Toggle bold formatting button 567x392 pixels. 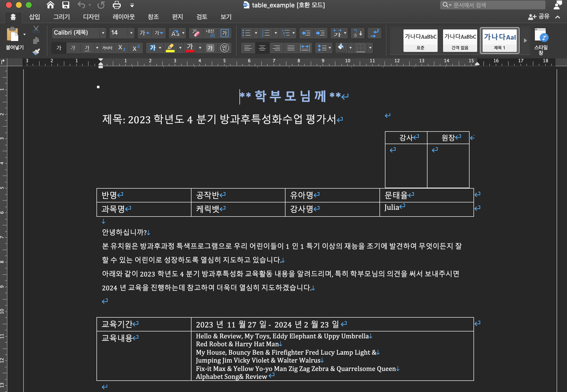pos(59,48)
